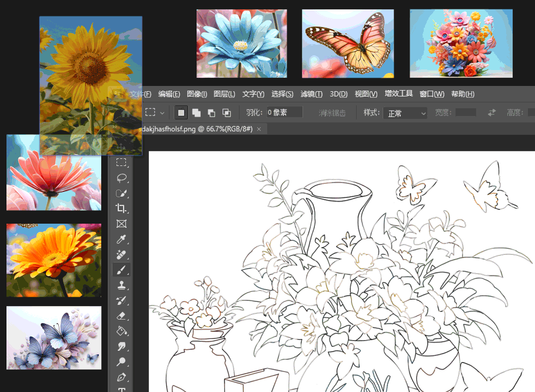535x392 pixels.
Task: Choose the Pen tool
Action: click(x=122, y=377)
